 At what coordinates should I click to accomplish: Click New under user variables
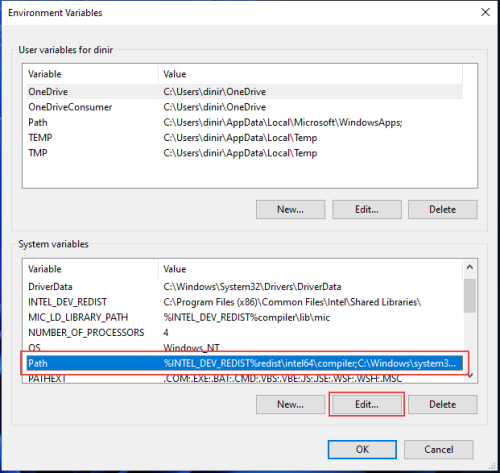click(x=290, y=209)
